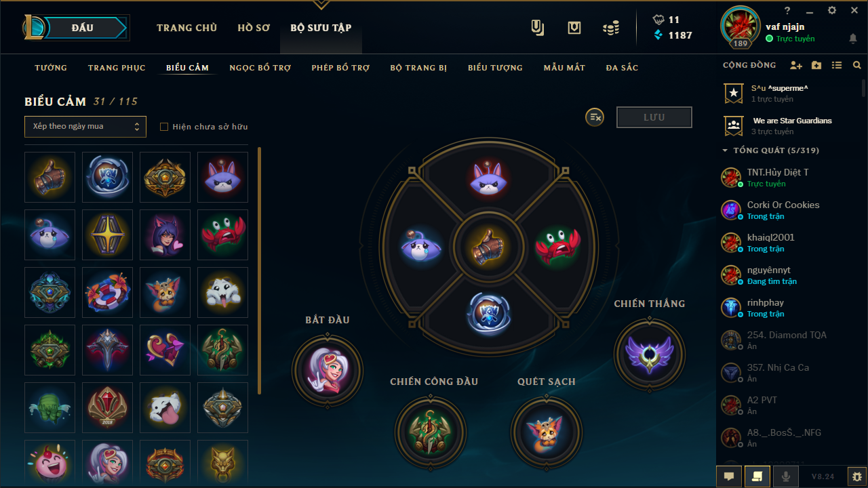Click the 'ĐẤU' play button
868x488 pixels.
pyautogui.click(x=82, y=28)
